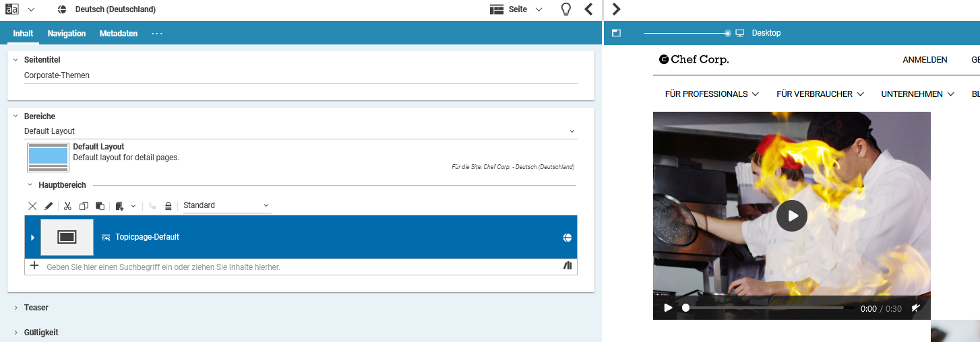Click the preview device width slider handle

click(x=728, y=33)
